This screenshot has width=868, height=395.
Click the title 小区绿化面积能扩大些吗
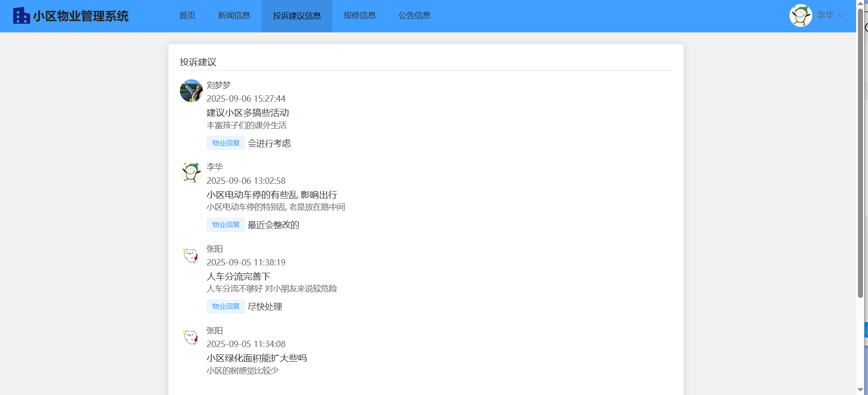(x=257, y=358)
